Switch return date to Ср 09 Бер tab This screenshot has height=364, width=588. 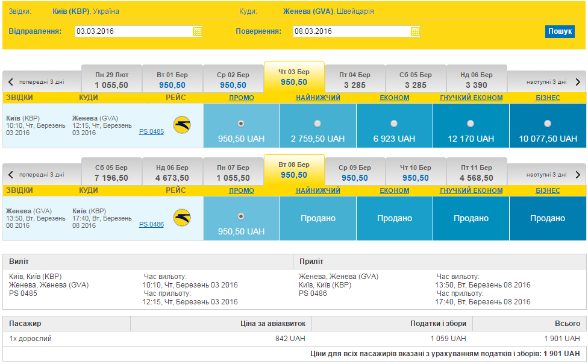355,172
